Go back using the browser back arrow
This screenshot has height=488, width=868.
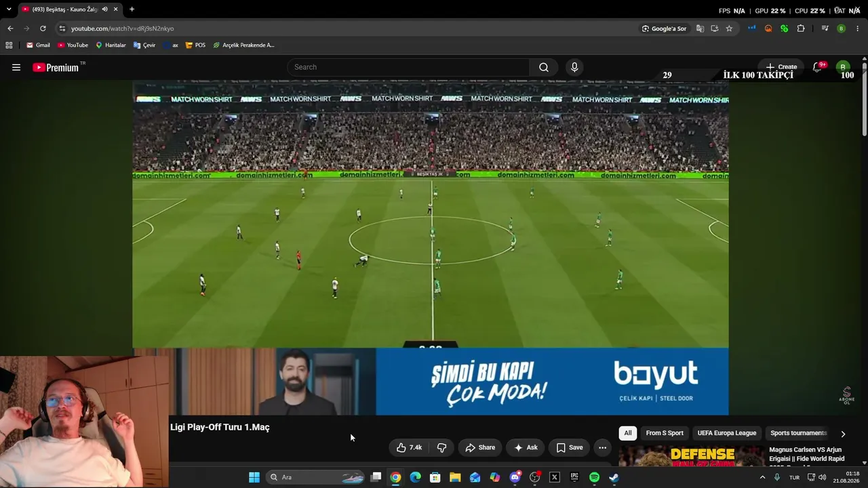point(10,28)
